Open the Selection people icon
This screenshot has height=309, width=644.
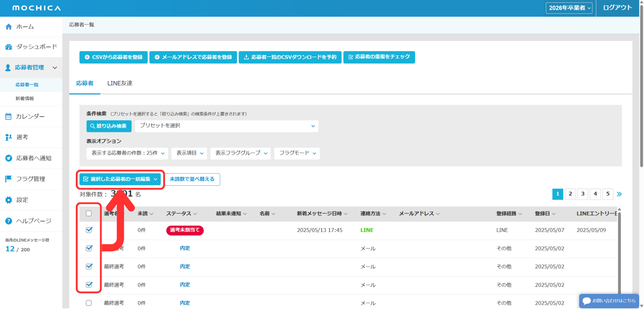(x=8, y=137)
